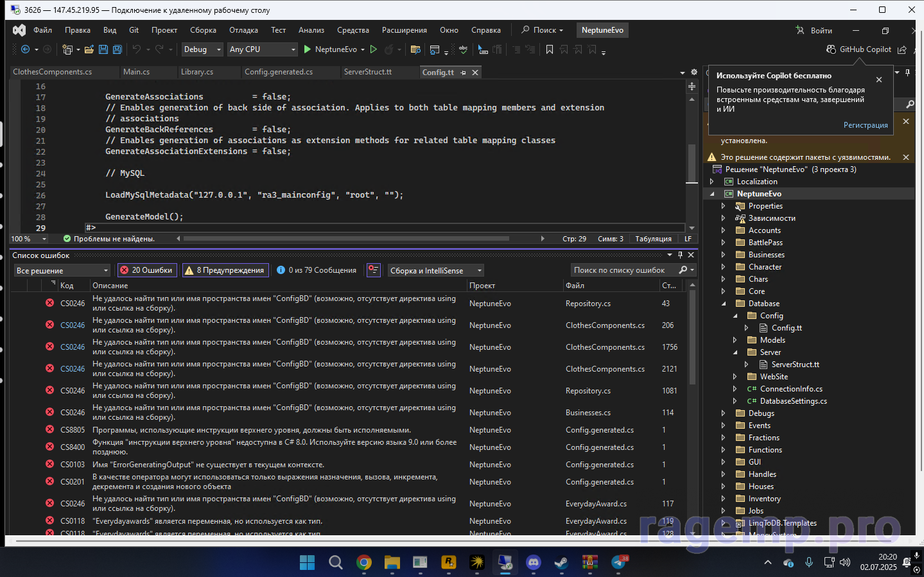
Task: Click the Регистрация link in Copilot popup
Action: tap(866, 125)
